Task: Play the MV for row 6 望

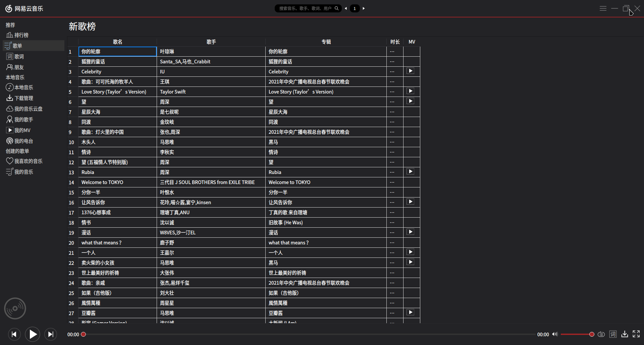Action: [411, 101]
